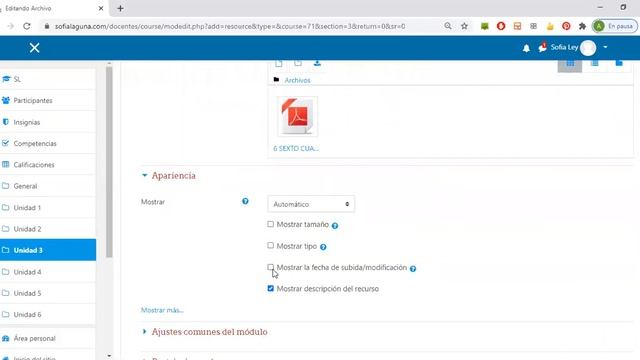Open the user menu dropdown arrow
The image size is (640, 360).
(605, 47)
